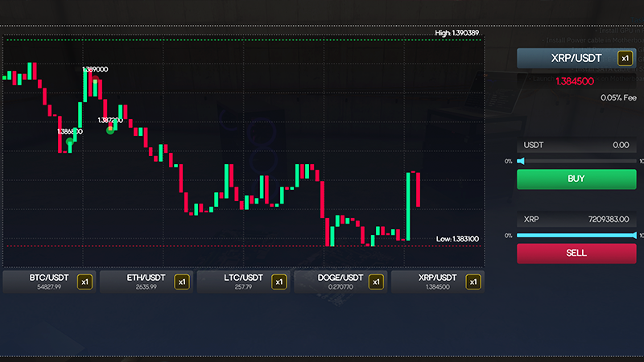Click the 0.05% Fee label
This screenshot has width=644, height=362.
(618, 97)
